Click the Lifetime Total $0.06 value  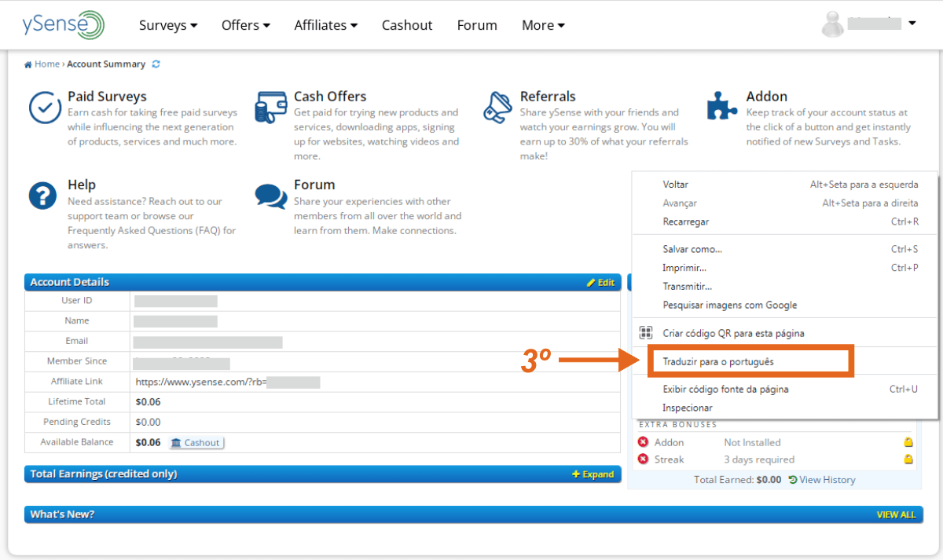click(x=149, y=402)
